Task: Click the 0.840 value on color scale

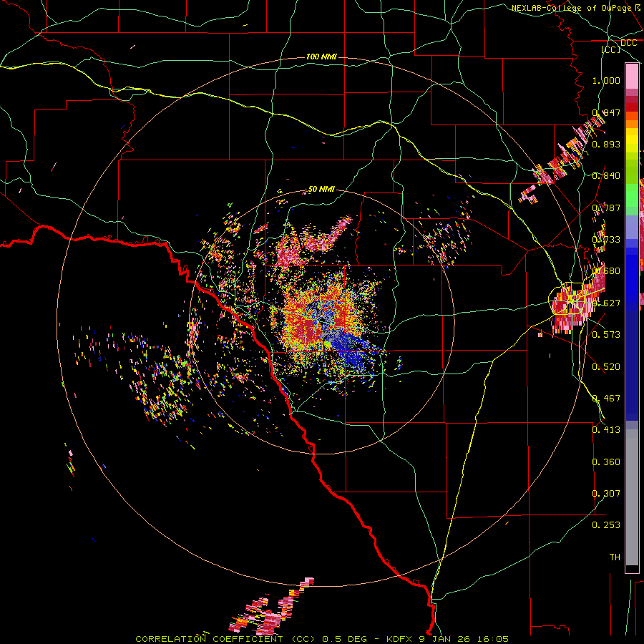Action: tap(606, 176)
